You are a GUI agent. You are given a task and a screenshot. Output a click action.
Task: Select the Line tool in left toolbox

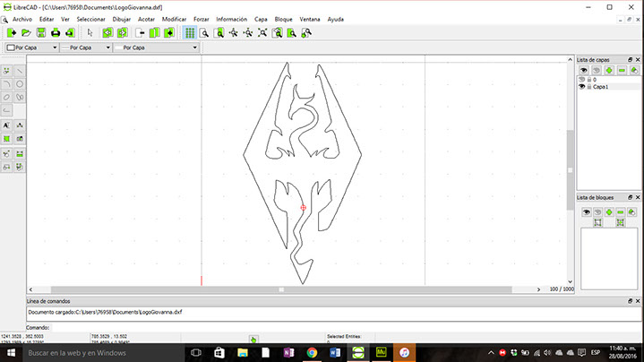click(x=20, y=71)
